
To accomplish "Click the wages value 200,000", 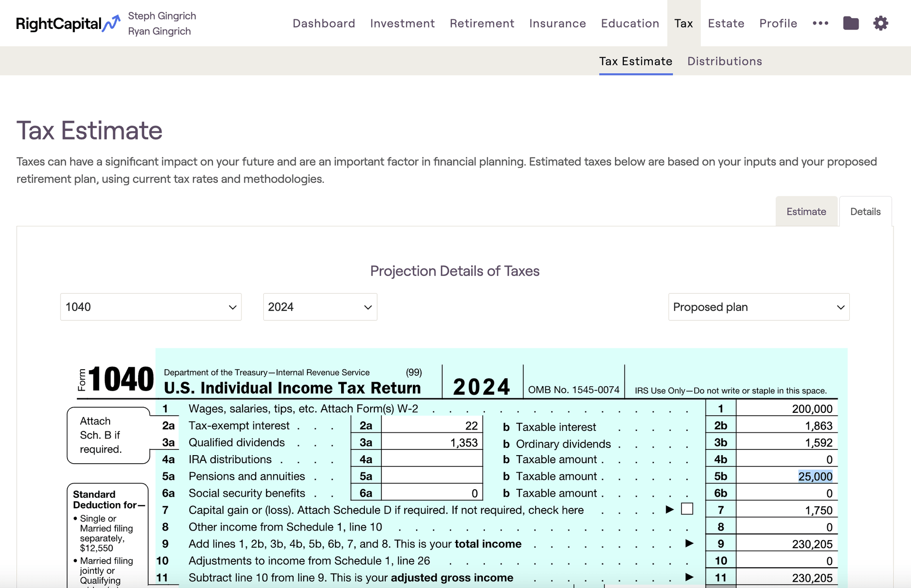I will [812, 409].
